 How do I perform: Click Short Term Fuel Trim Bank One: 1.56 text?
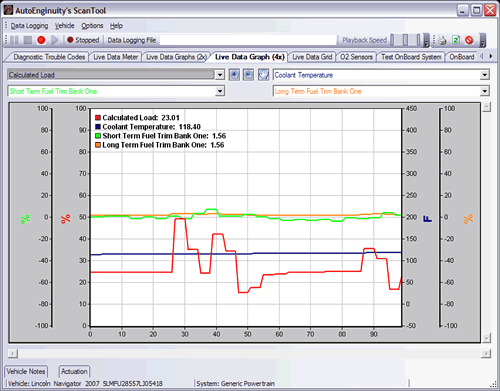tap(164, 136)
